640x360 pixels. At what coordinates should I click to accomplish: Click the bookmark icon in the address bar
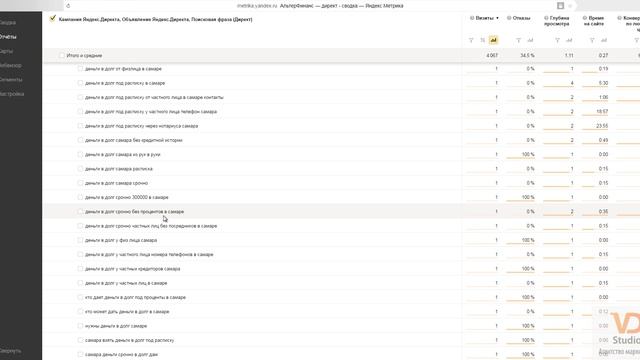(x=560, y=6)
